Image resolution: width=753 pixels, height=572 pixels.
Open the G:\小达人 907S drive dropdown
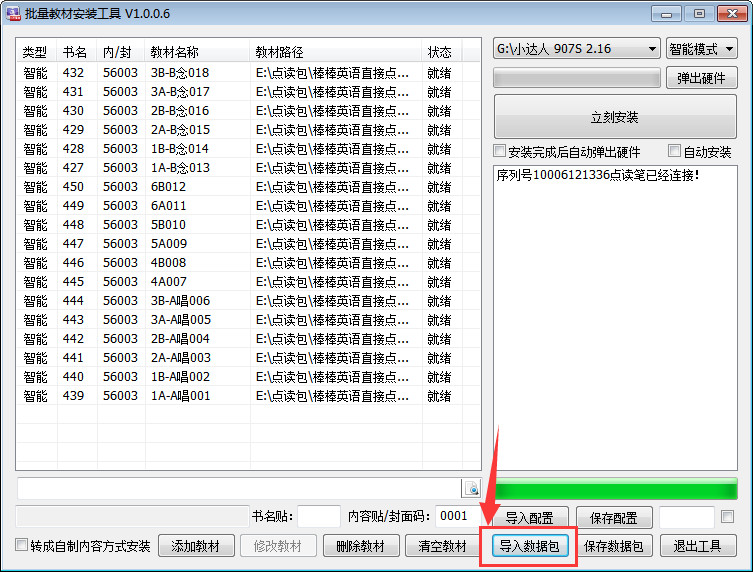(x=576, y=49)
